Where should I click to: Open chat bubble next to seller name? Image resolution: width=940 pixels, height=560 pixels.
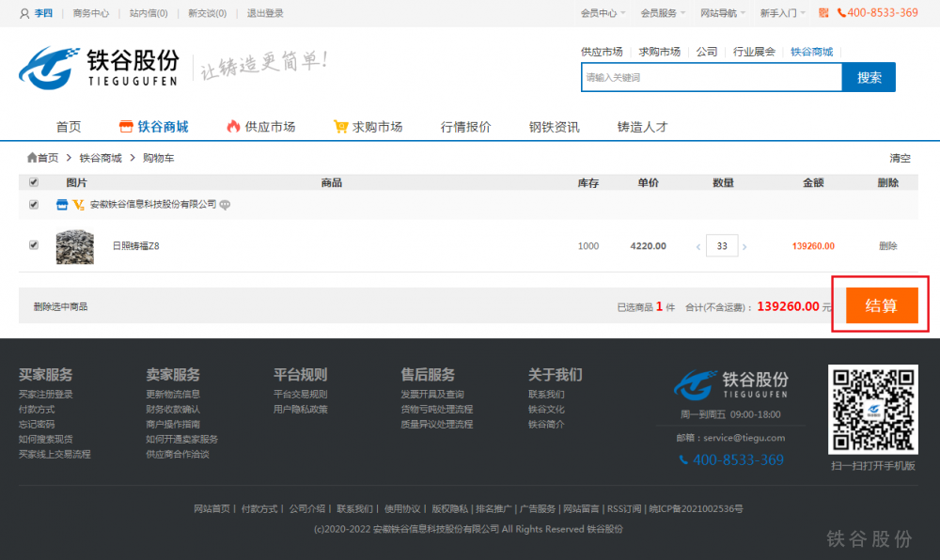coord(226,205)
